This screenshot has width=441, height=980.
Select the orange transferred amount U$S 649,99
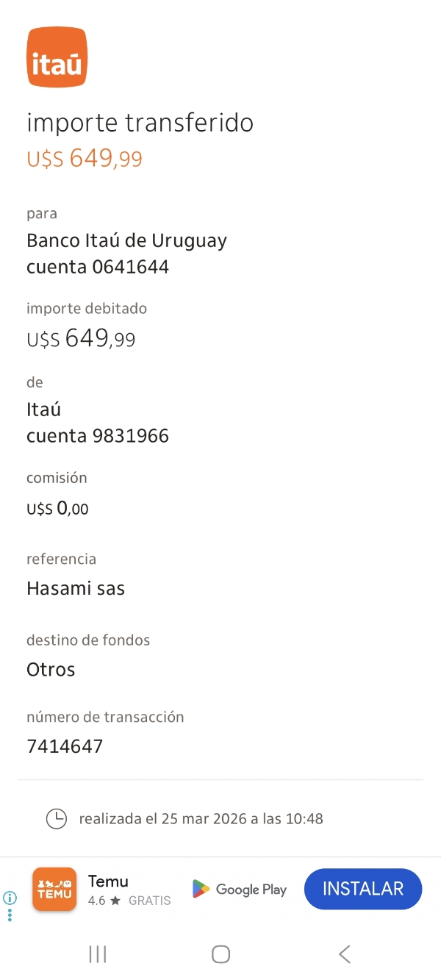[x=85, y=159]
